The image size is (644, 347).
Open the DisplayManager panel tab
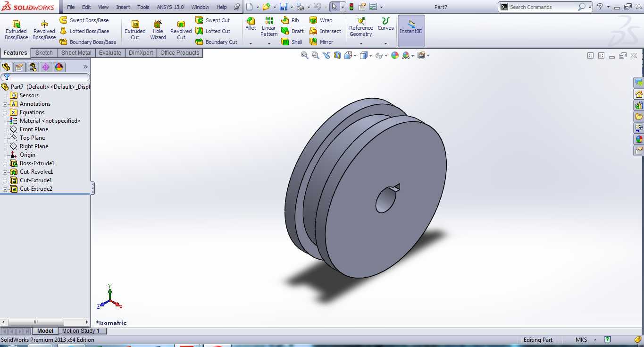pos(59,67)
